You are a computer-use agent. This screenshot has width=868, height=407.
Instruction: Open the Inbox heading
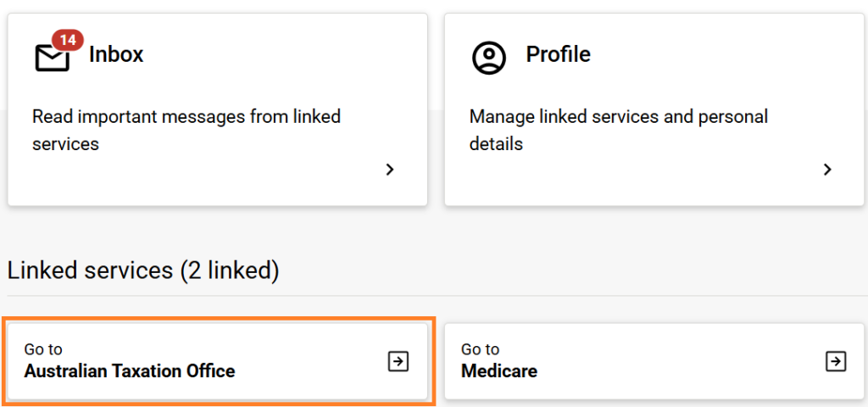coord(116,54)
